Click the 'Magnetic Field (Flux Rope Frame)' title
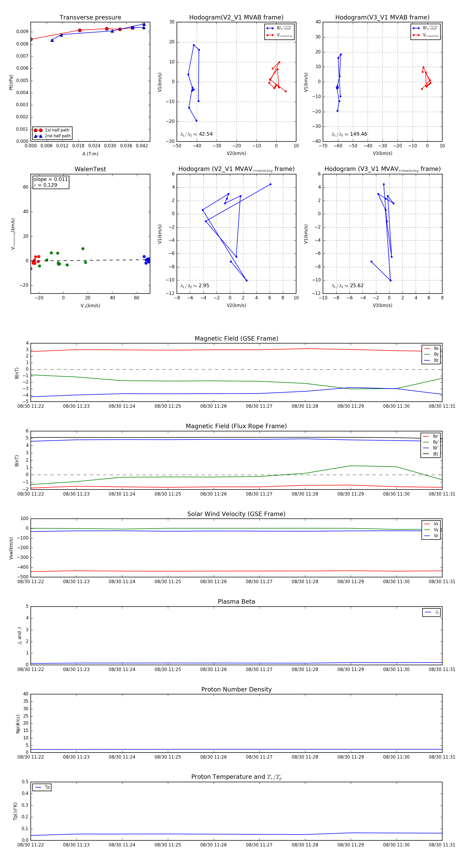473x868 pixels. click(236, 426)
